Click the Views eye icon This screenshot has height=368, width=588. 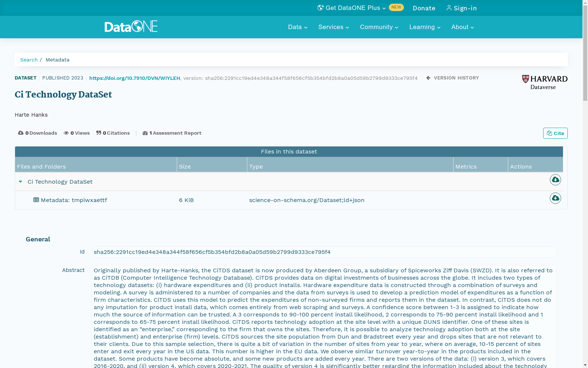(66, 133)
